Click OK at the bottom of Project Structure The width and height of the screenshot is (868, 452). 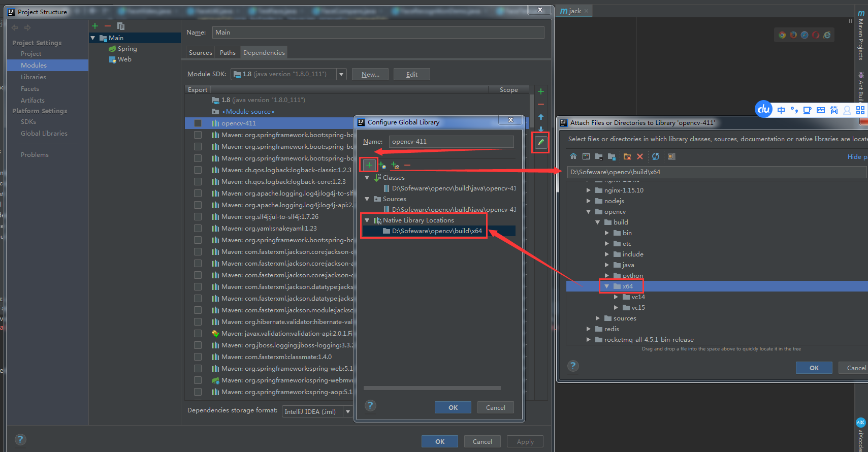pos(440,441)
